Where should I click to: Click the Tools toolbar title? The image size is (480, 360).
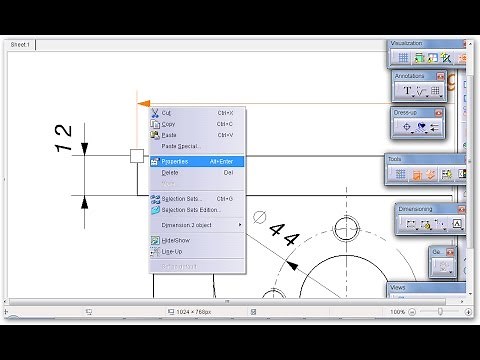pos(394,159)
